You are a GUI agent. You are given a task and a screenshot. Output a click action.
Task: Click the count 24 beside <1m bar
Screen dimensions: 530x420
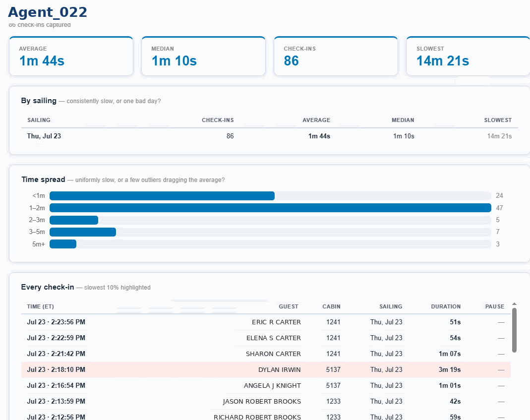pyautogui.click(x=499, y=196)
